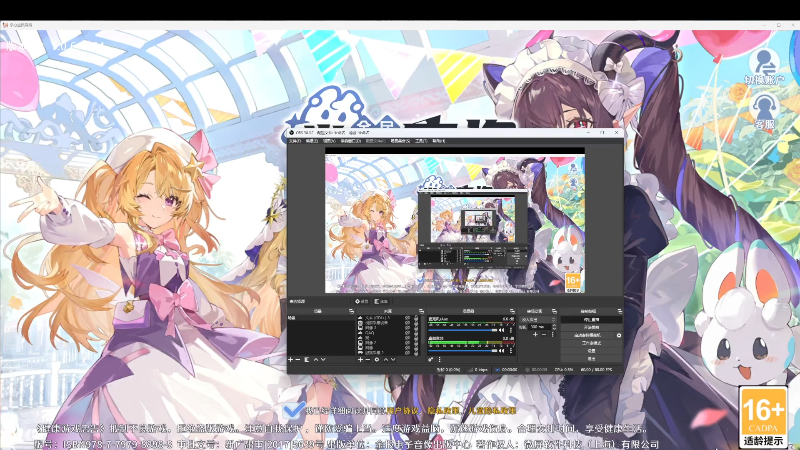Hide the topmost source via eye icon
800x450 pixels.
coord(407,317)
